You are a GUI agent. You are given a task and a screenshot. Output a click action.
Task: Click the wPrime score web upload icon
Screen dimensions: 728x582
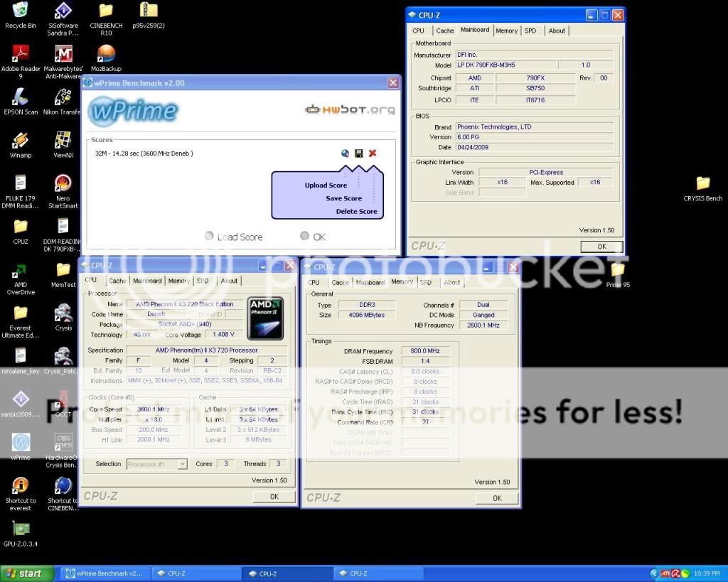point(345,153)
